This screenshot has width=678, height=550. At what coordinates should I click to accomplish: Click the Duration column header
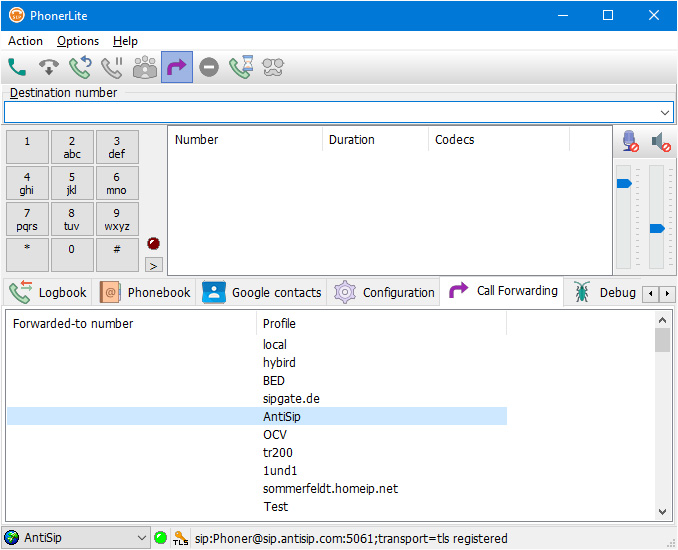click(375, 140)
